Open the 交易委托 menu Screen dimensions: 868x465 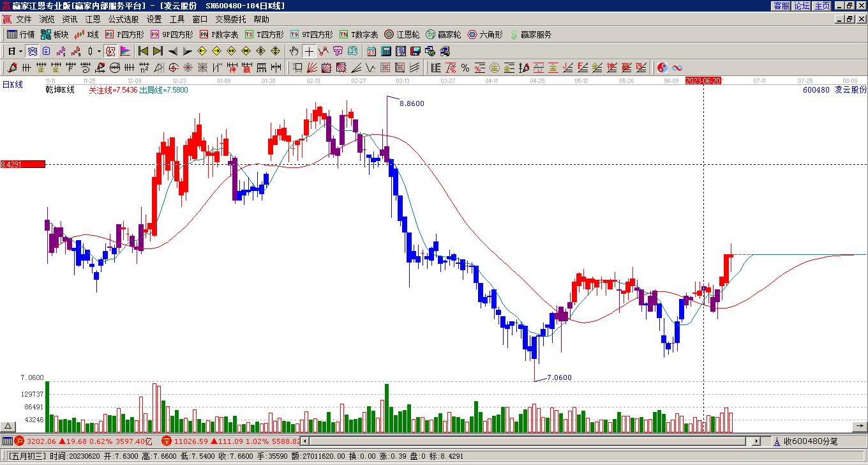(230, 20)
